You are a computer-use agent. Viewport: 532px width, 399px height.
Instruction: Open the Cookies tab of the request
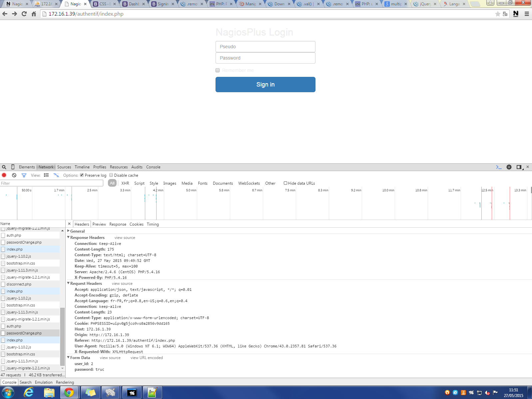click(137, 224)
